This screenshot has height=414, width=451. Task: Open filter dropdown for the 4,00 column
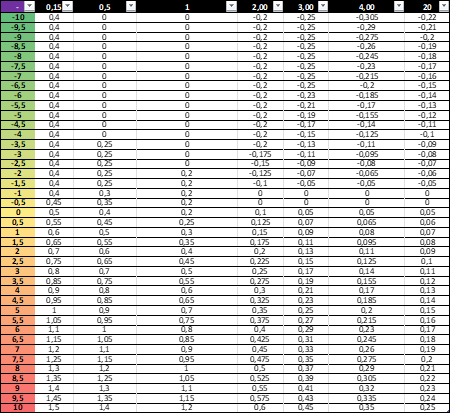coord(399,6)
